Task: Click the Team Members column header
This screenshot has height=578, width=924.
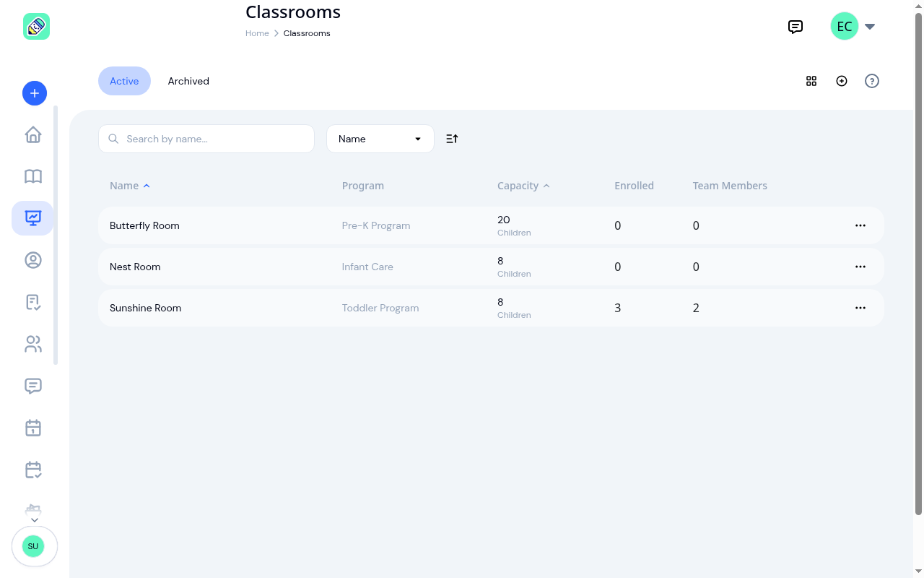Action: pyautogui.click(x=730, y=186)
